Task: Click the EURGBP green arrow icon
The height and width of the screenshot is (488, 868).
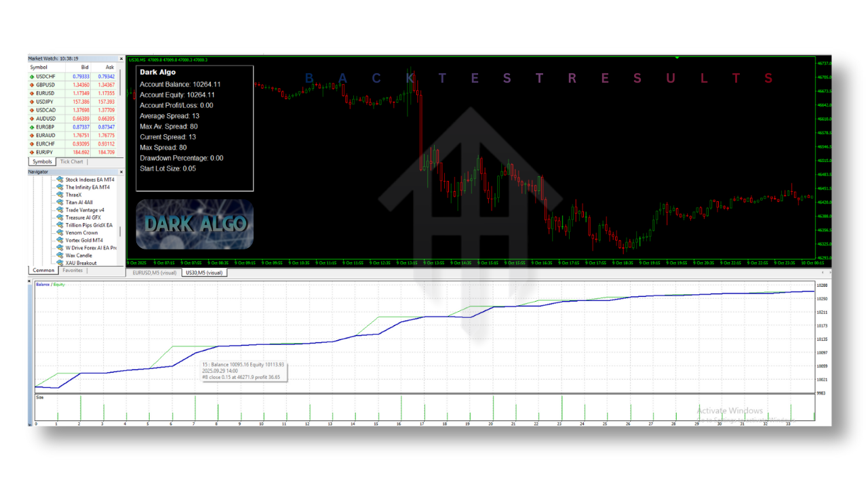Action: click(32, 127)
